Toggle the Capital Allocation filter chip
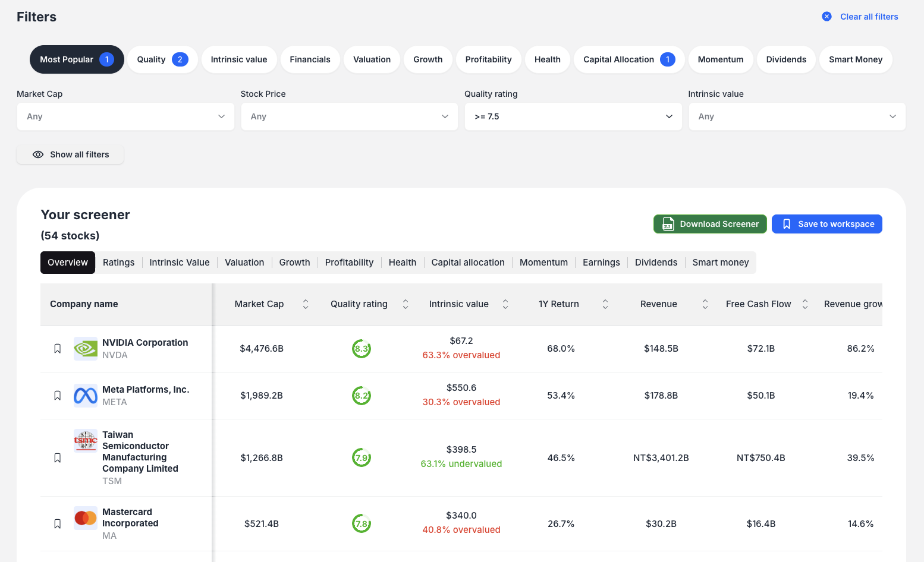Screen dimensions: 924x562 (629, 59)
